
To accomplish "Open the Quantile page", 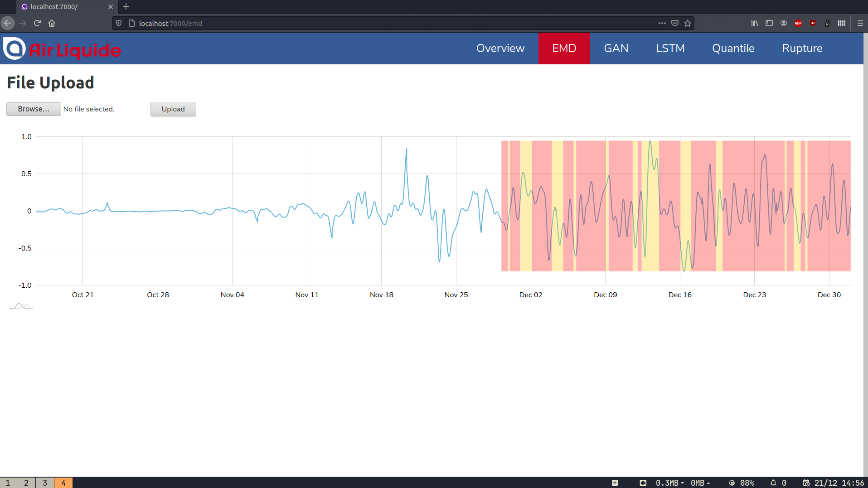I will [x=733, y=48].
